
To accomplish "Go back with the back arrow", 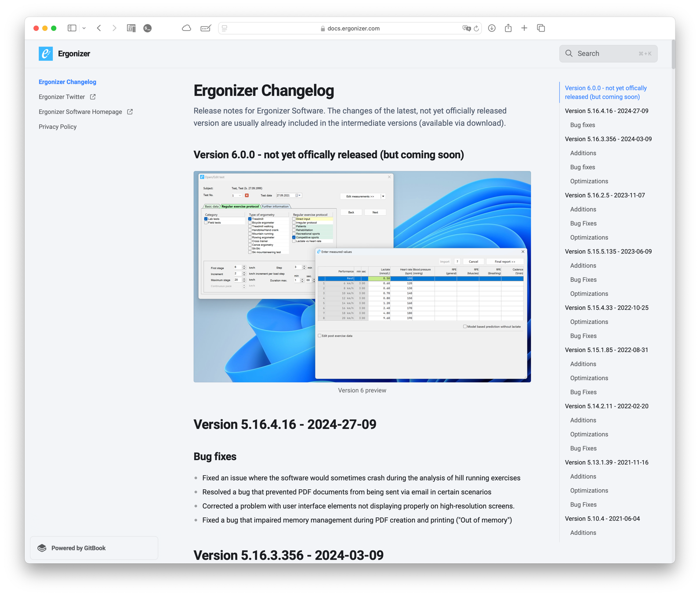I will [99, 28].
